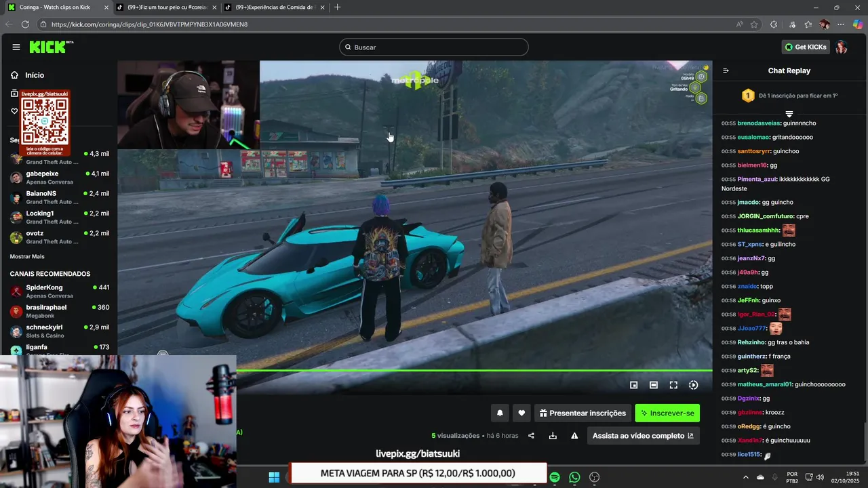Collapse the Chat Replay panel icon
This screenshot has height=488, width=868.
(x=726, y=70)
